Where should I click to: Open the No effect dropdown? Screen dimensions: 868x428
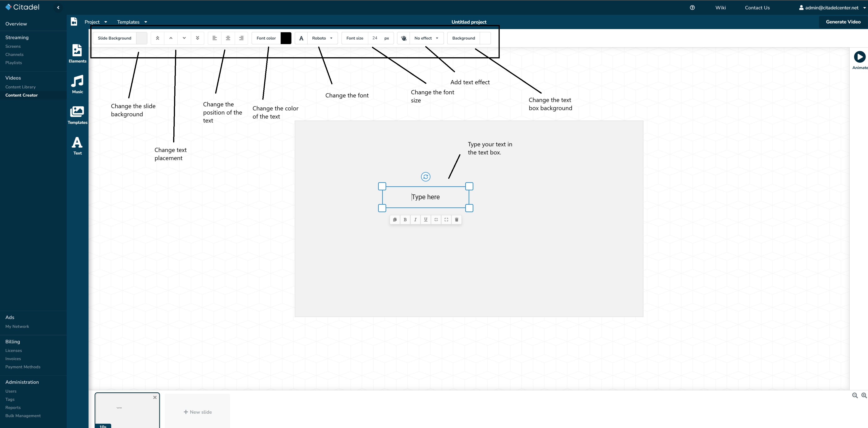point(426,38)
